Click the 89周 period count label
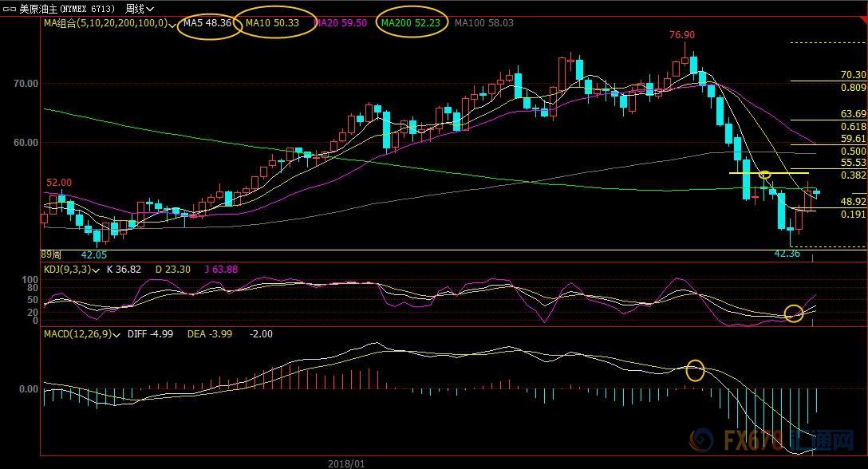 pos(51,254)
